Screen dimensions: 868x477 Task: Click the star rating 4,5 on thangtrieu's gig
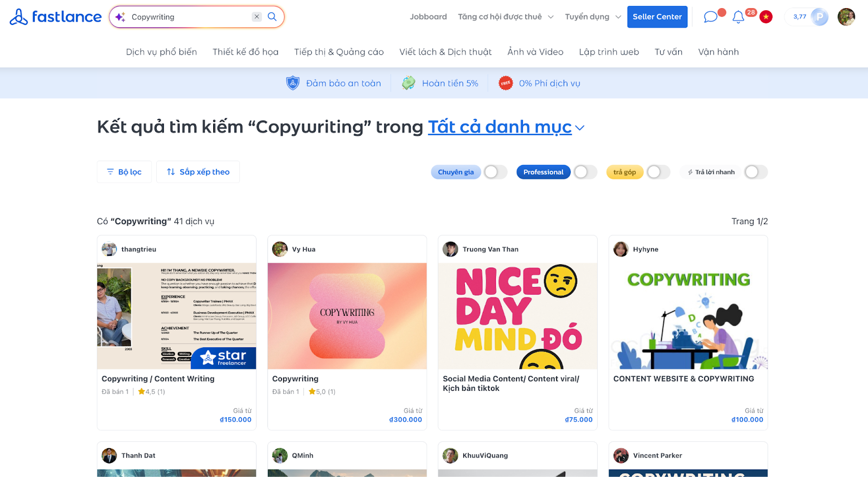151,391
